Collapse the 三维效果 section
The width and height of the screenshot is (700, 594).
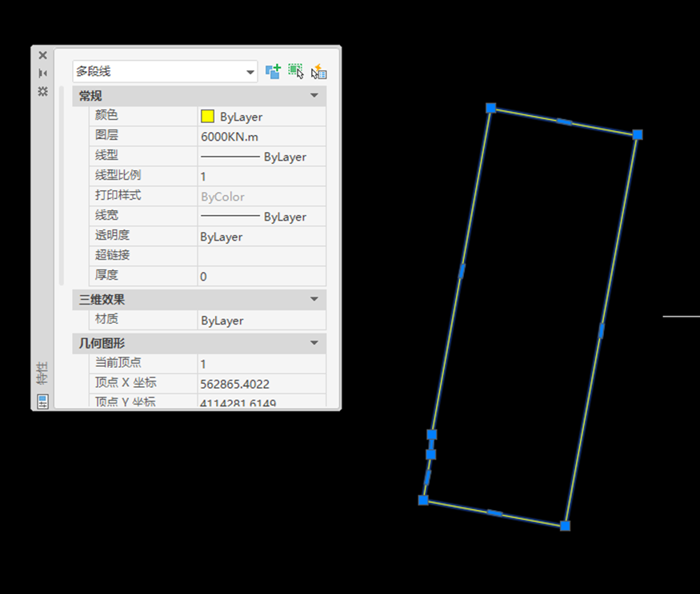pyautogui.click(x=314, y=299)
